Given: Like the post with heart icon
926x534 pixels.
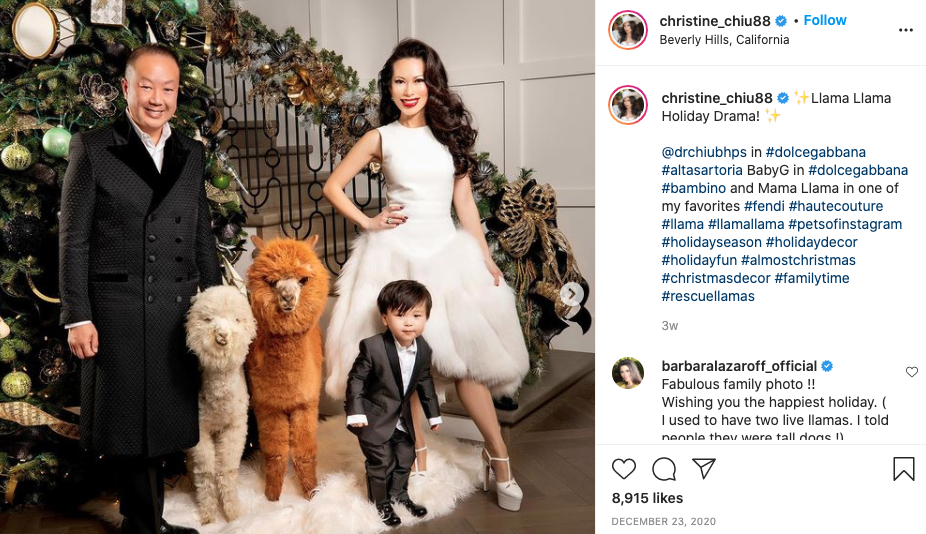Looking at the screenshot, I should (x=624, y=469).
